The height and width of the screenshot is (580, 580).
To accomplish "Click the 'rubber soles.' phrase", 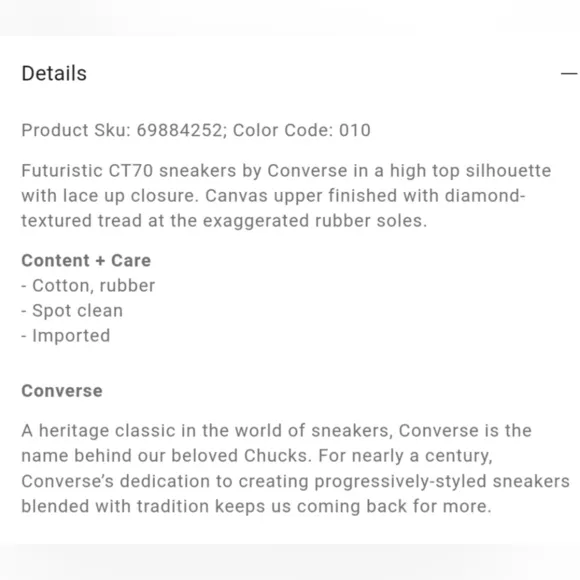I will (x=371, y=221).
